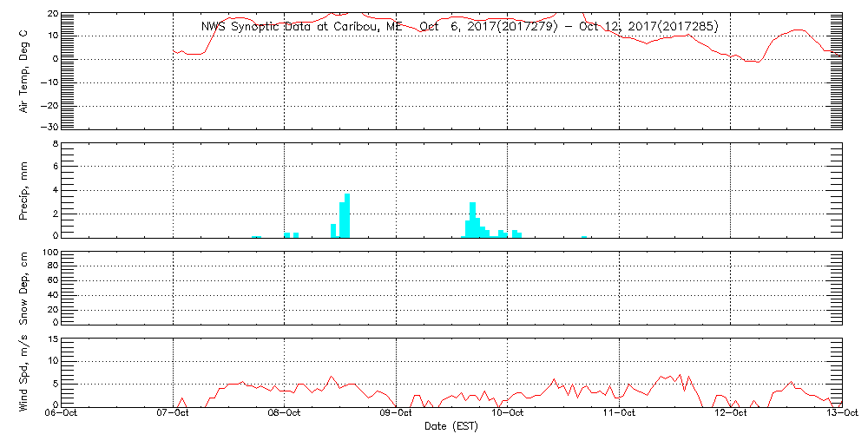The height and width of the screenshot is (434, 868).
Task: Select the 07-Oct date tick label
Action: point(173,415)
